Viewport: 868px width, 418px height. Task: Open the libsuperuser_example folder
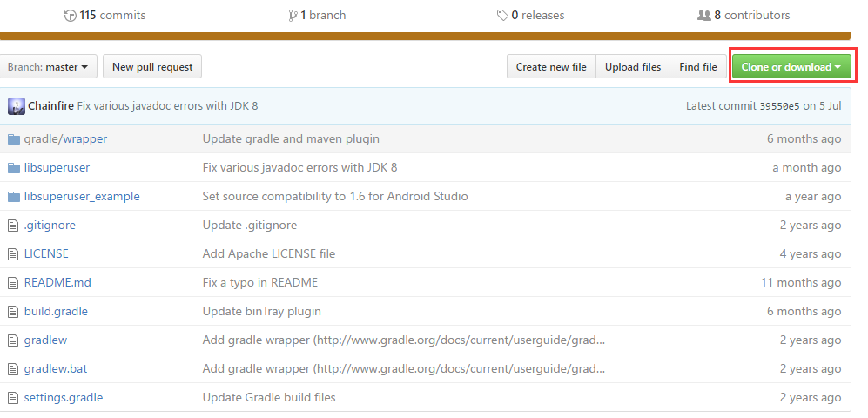[x=82, y=196]
